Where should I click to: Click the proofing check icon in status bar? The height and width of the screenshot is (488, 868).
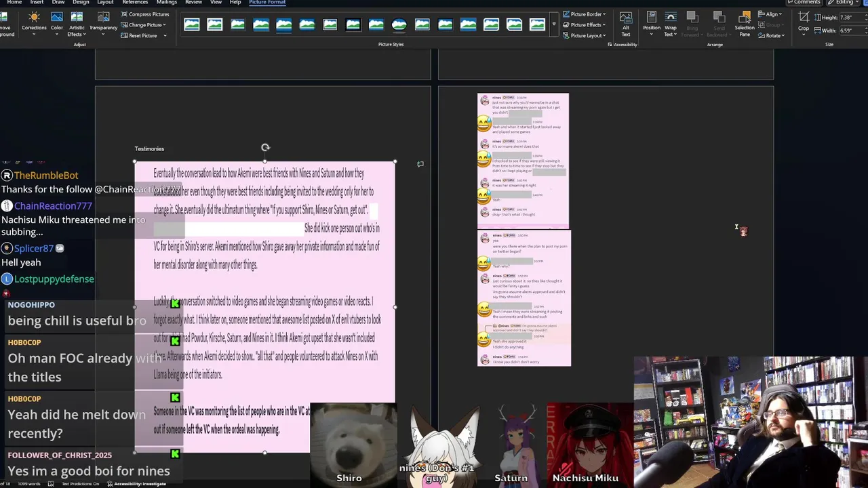[x=51, y=484]
